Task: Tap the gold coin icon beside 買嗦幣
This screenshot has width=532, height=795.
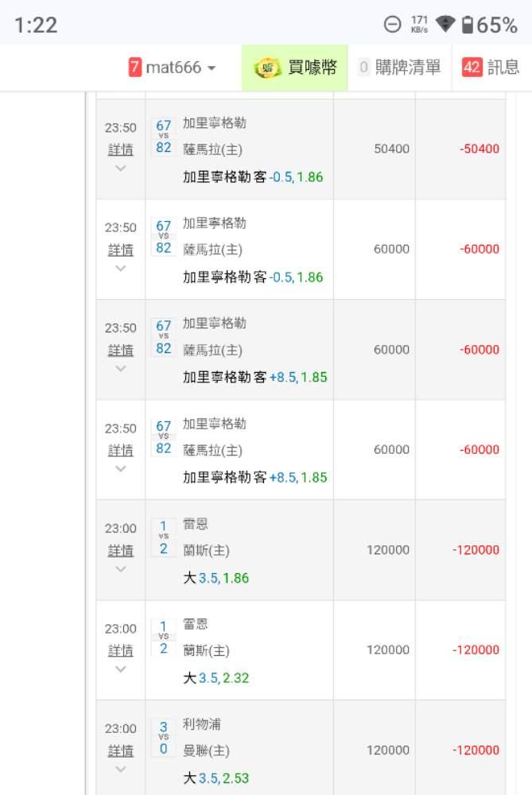Action: point(267,68)
